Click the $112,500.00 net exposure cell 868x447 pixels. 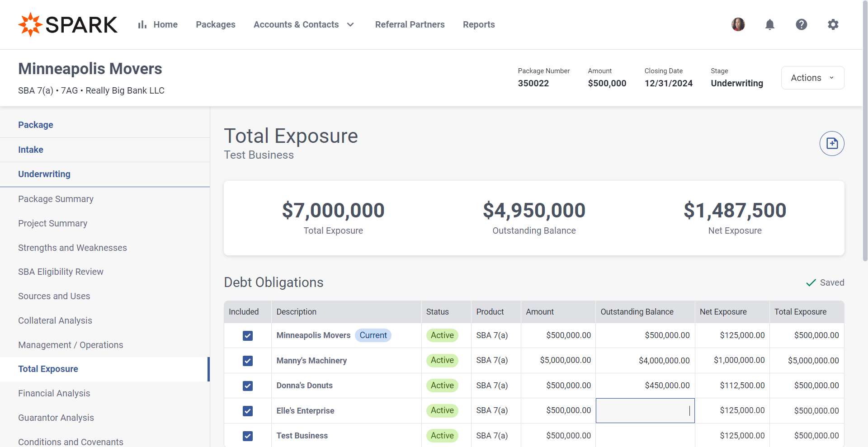[732, 386]
